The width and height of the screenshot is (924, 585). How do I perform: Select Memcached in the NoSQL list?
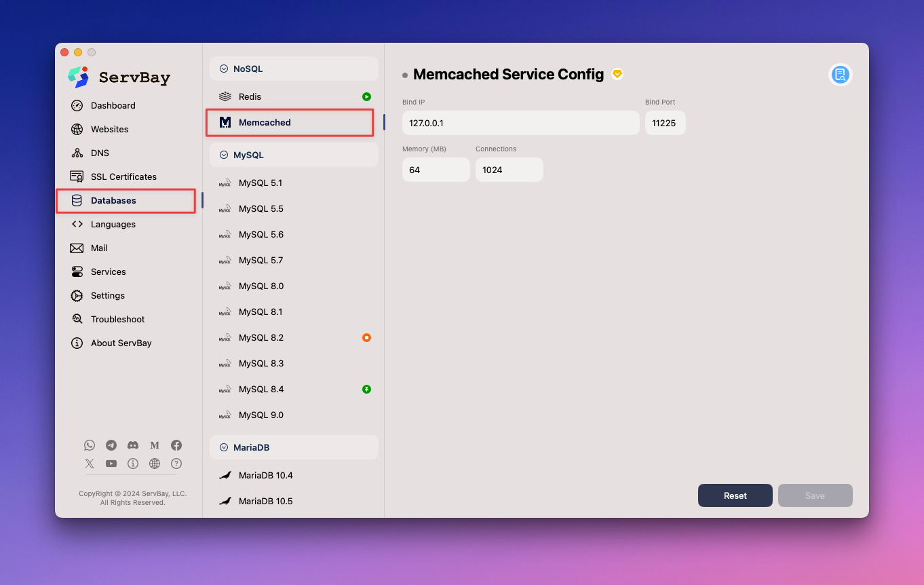(x=290, y=123)
